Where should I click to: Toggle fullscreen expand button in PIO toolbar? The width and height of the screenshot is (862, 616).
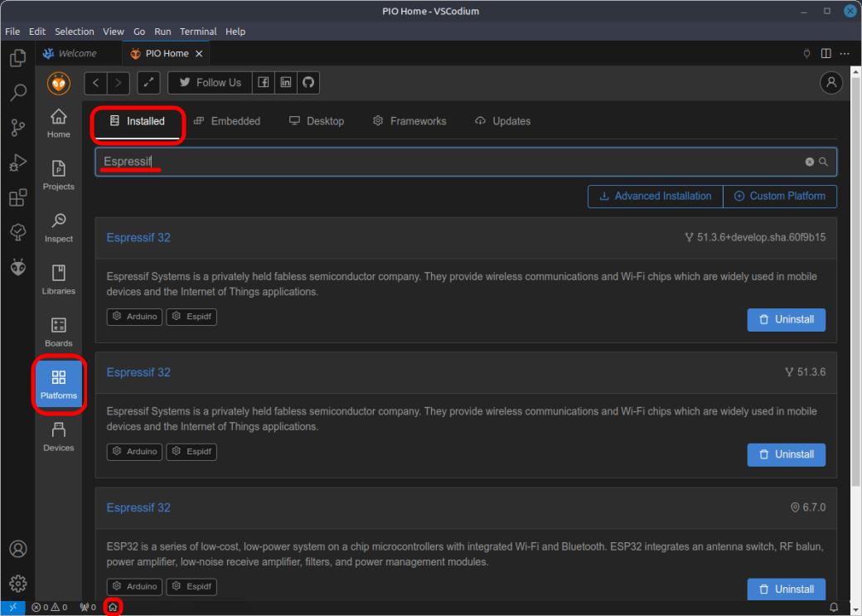(x=148, y=83)
